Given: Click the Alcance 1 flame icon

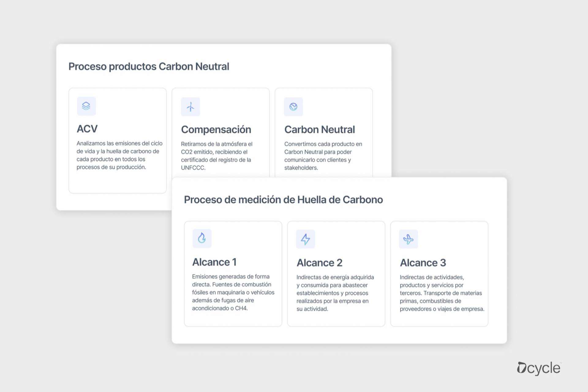Looking at the screenshot, I should 202,238.
